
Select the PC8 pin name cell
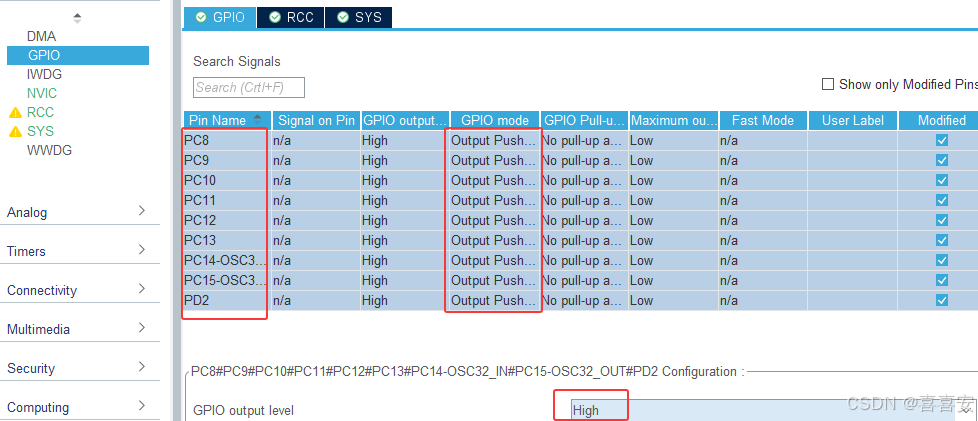click(x=227, y=140)
